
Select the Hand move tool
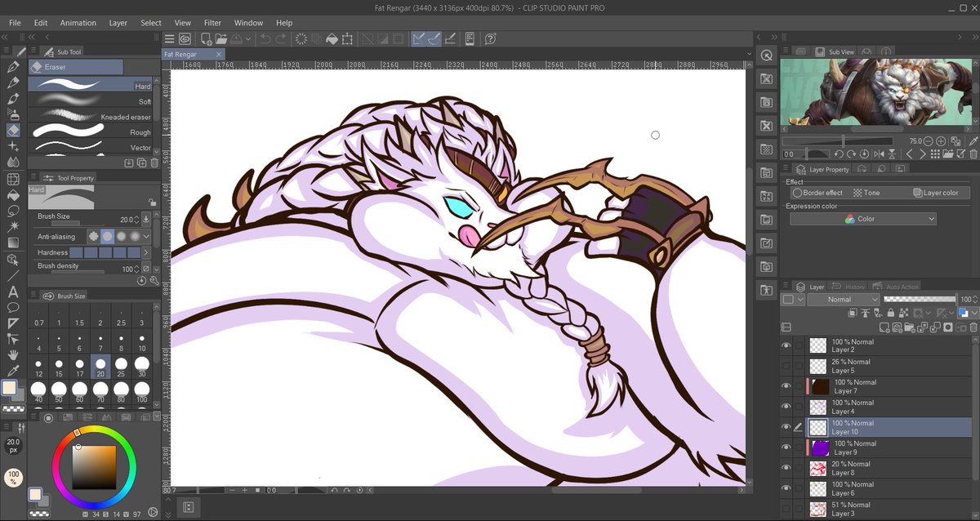click(13, 356)
